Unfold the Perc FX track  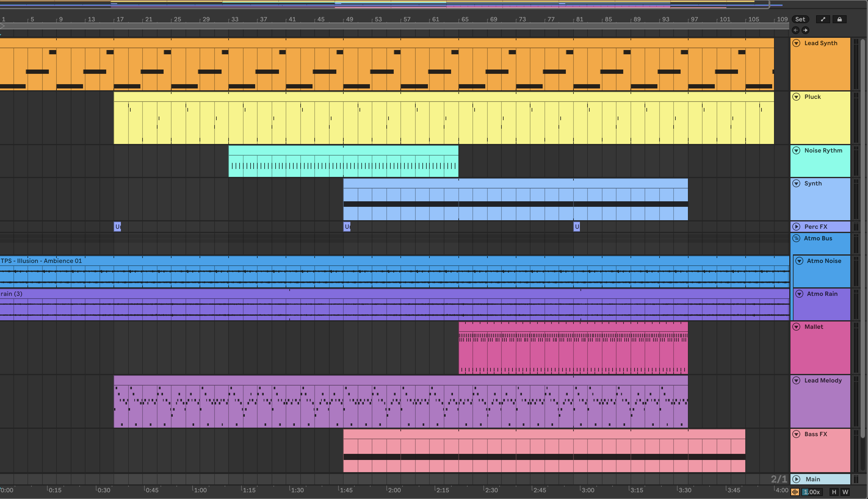point(796,227)
